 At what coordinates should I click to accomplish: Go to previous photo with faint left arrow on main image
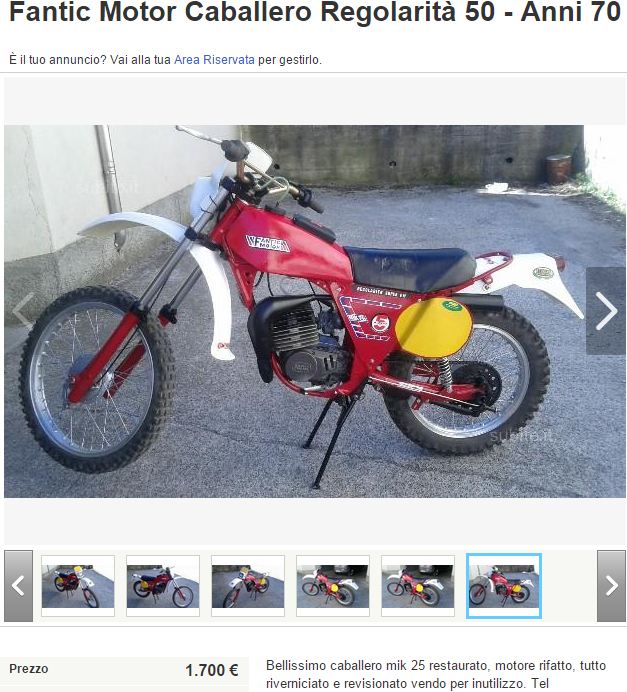[22, 311]
